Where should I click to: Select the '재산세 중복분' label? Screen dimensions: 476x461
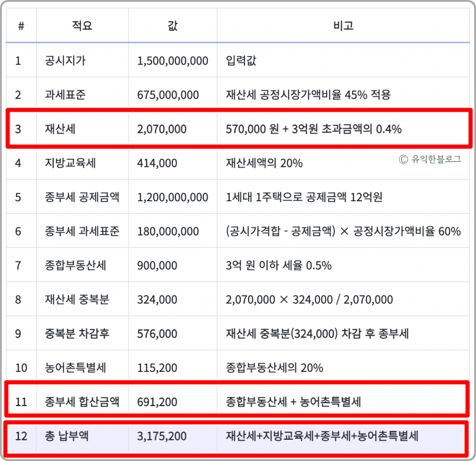[77, 299]
